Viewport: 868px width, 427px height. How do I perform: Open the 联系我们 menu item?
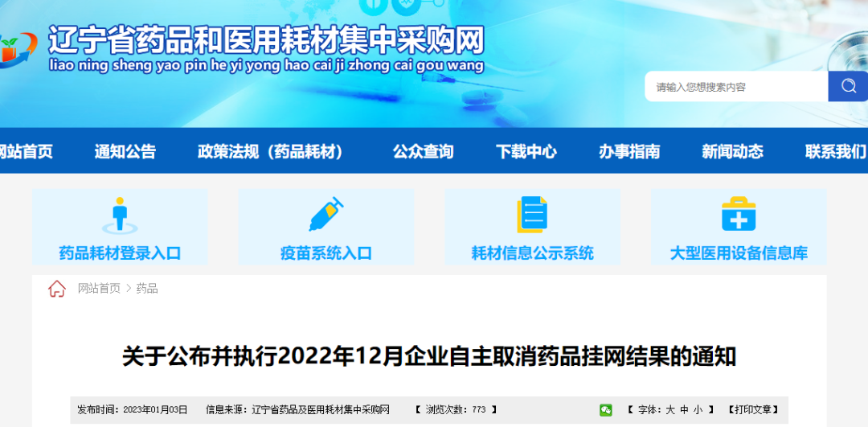[x=836, y=151]
